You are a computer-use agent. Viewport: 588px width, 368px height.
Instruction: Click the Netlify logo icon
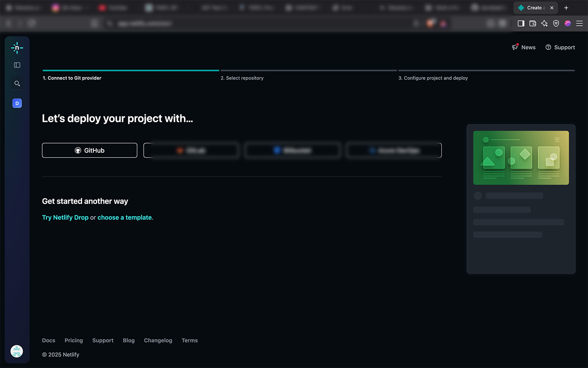click(17, 48)
